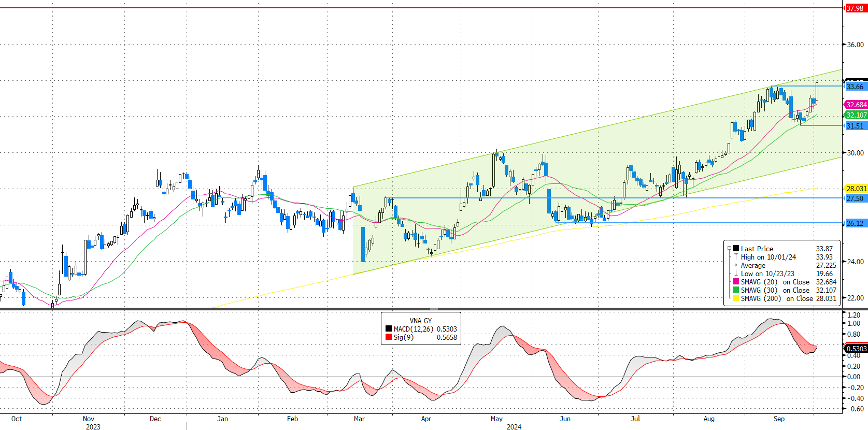Click the blue 26.12 level tag
The height and width of the screenshot is (430, 868).
pyautogui.click(x=856, y=223)
